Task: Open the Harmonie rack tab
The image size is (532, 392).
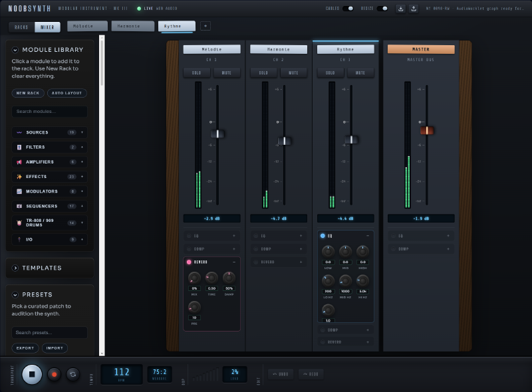Action: [133, 26]
